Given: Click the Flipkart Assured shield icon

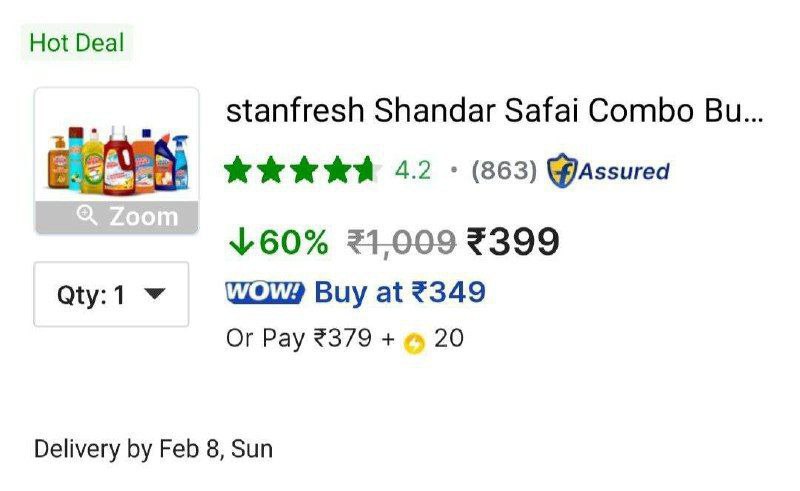Looking at the screenshot, I should click(562, 170).
